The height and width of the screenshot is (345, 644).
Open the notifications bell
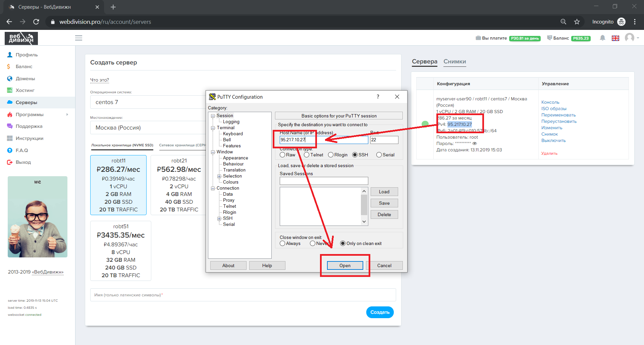coord(602,38)
